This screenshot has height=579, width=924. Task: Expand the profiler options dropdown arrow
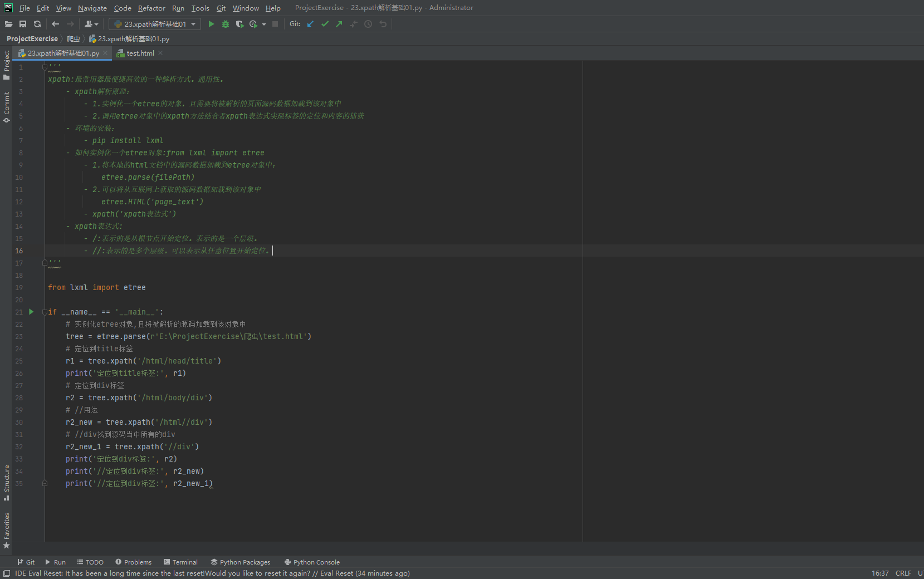pyautogui.click(x=264, y=24)
